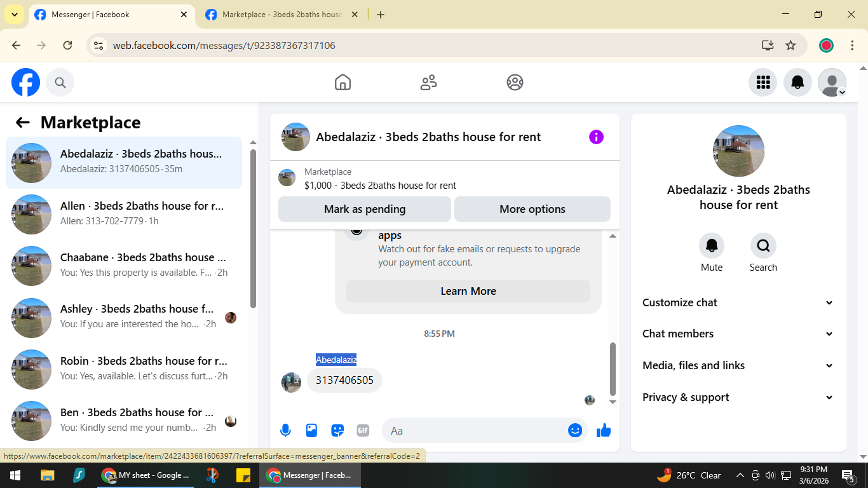Open Ben conversation in list
This screenshot has height=488, width=868.
124,421
